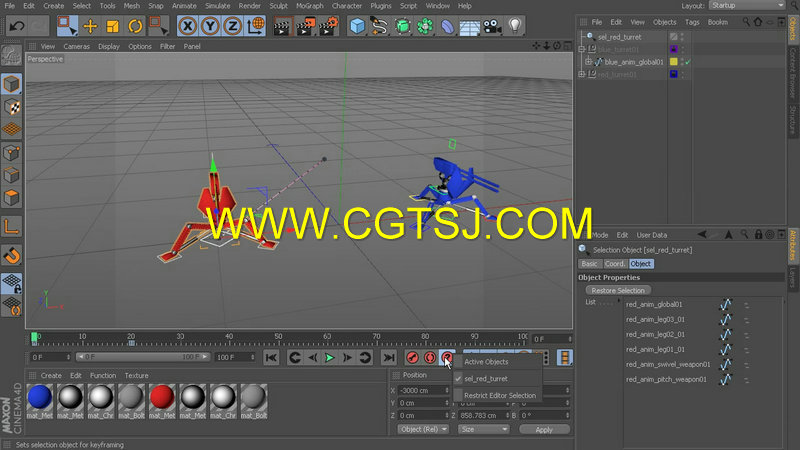Select red_anim_leg03_01 in selection list
The height and width of the screenshot is (450, 800).
pos(655,319)
